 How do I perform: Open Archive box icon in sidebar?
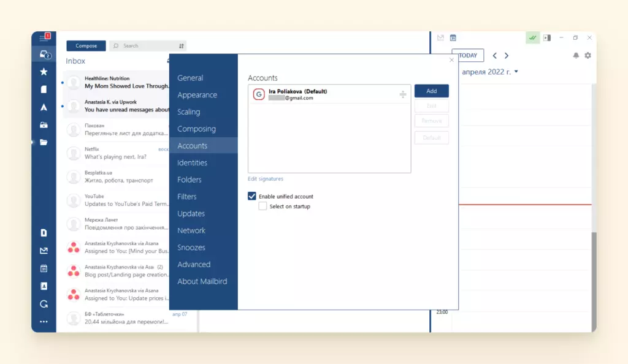point(44,125)
